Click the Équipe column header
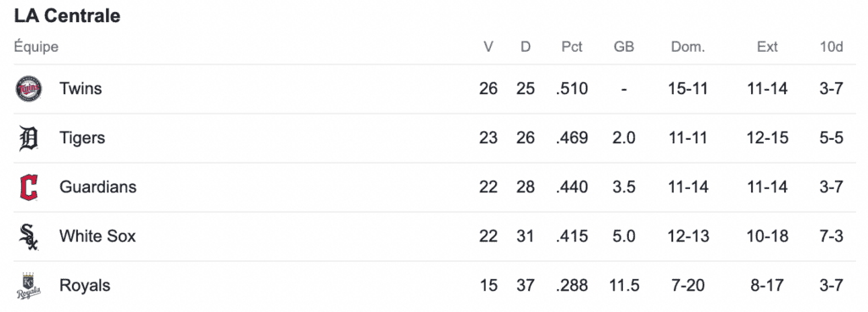The height and width of the screenshot is (312, 868). (x=36, y=47)
